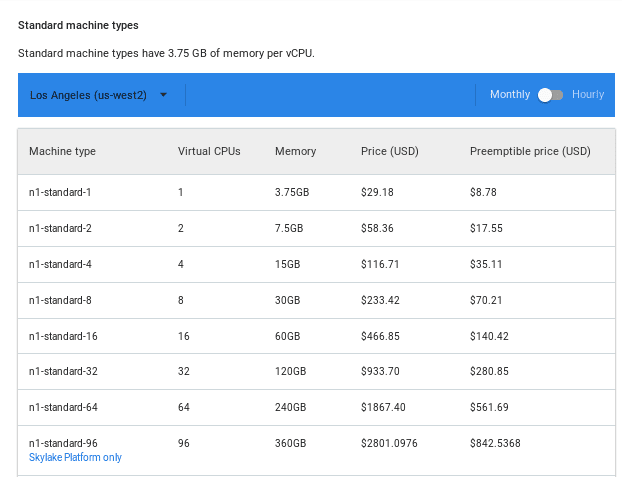Viewport: 622px width, 477px height.
Task: Select the n1-standard-2 machine type
Action: (x=61, y=228)
